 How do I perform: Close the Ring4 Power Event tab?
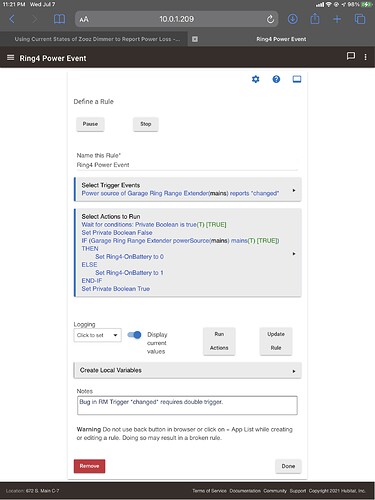[x=195, y=39]
